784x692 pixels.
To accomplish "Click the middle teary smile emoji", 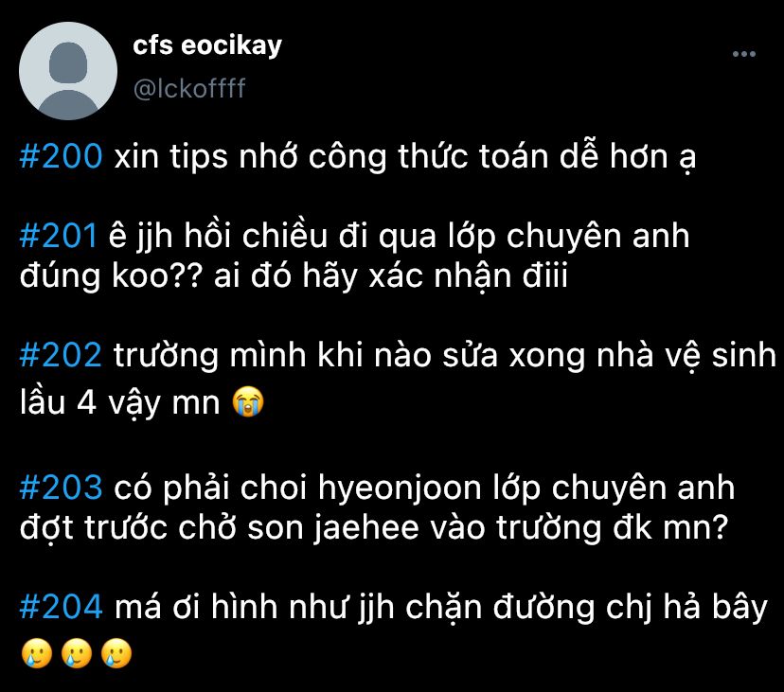I will click(77, 653).
